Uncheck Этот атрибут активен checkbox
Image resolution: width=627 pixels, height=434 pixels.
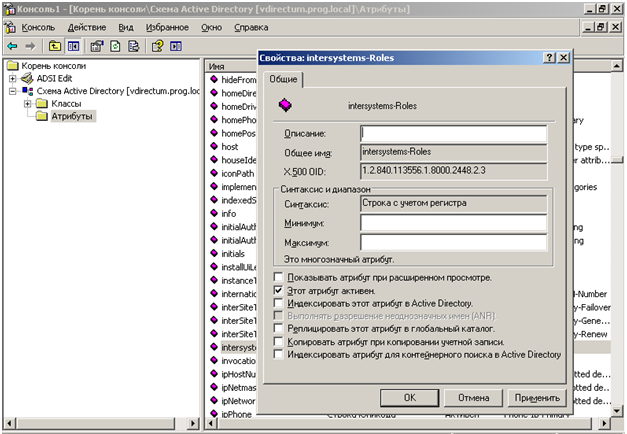278,290
